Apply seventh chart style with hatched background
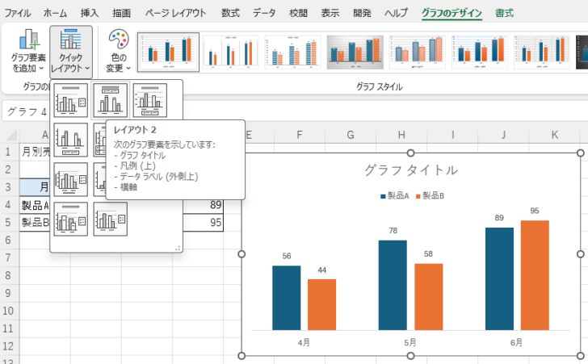This screenshot has height=364, width=588. point(542,52)
